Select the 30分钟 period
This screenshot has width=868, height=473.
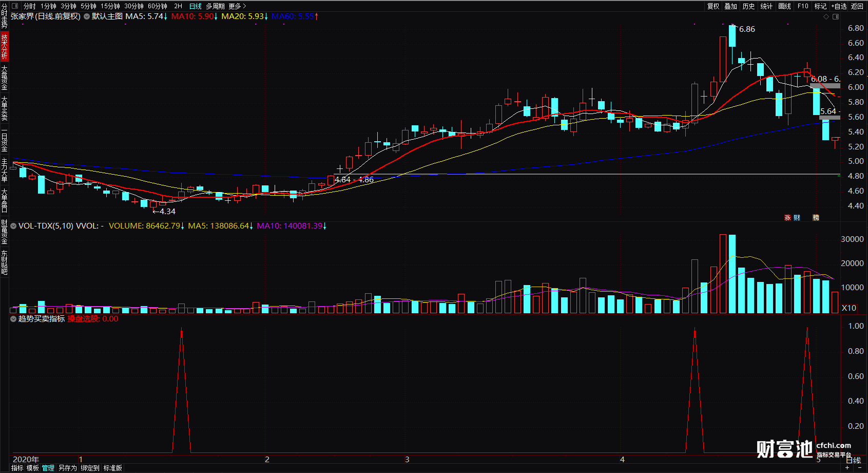(134, 6)
